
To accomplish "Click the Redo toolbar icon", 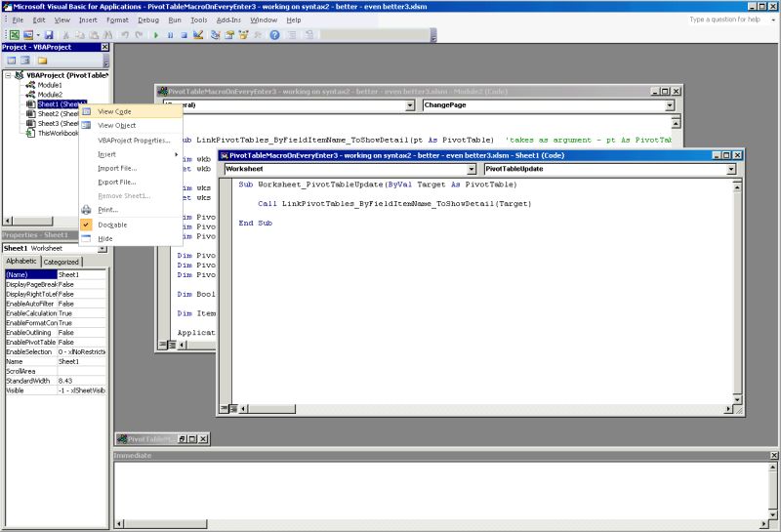I will click(139, 35).
